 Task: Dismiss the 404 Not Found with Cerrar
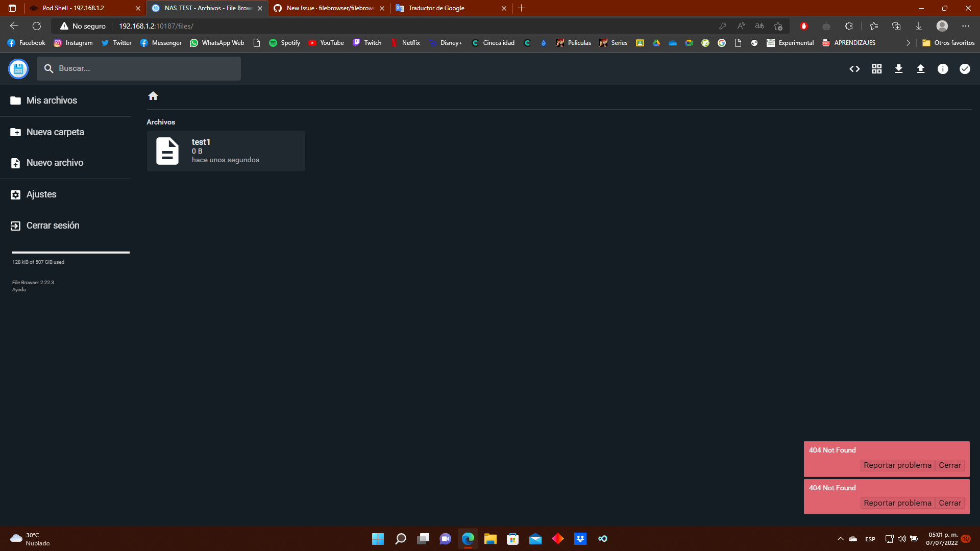(950, 465)
